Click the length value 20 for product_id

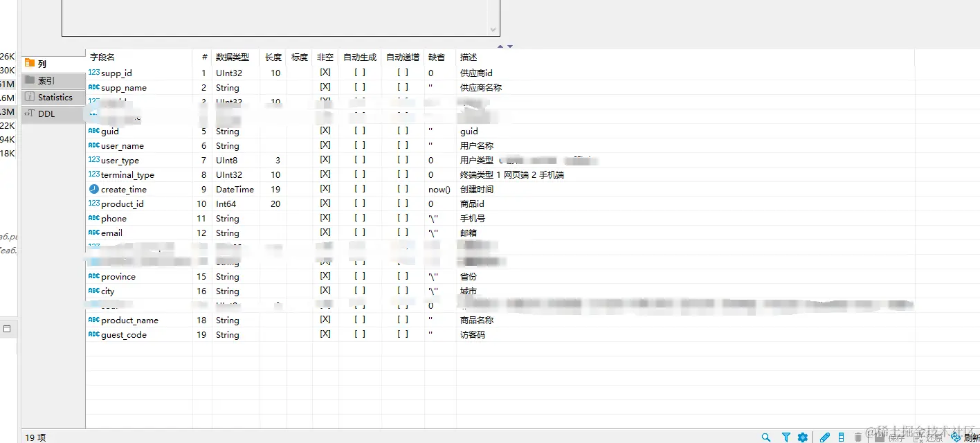point(275,204)
